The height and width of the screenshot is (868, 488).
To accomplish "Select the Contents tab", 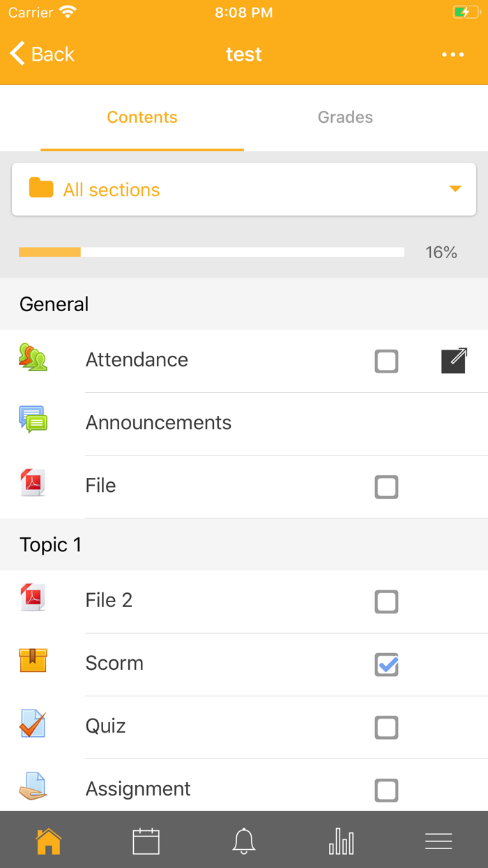I will [x=142, y=117].
